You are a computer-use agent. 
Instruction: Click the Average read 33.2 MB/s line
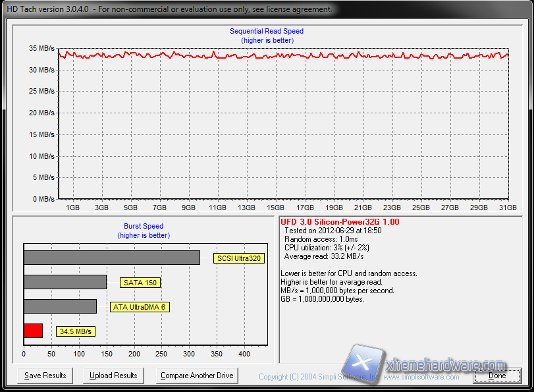click(x=324, y=256)
